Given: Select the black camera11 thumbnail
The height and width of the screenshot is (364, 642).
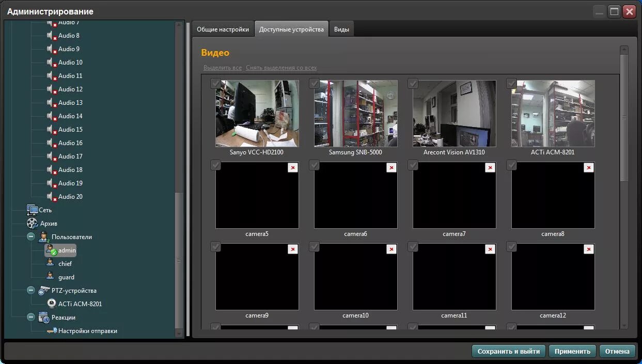Looking at the screenshot, I should (455, 277).
